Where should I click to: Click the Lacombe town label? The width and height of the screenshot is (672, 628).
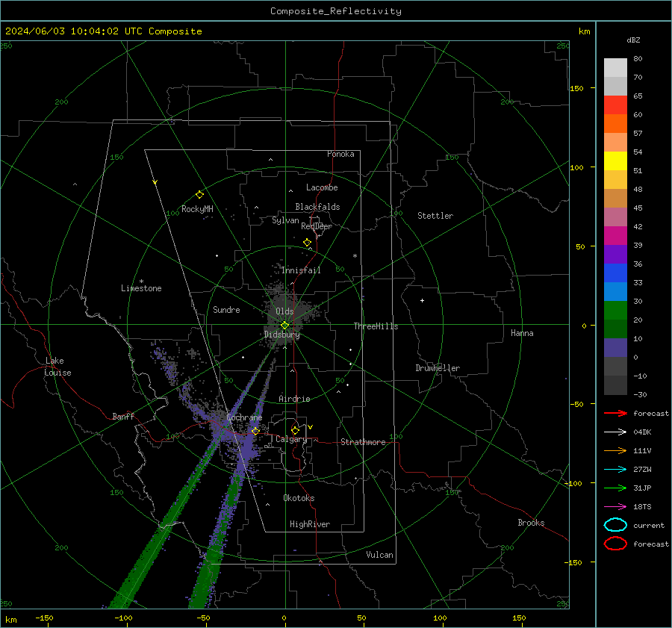(x=322, y=187)
